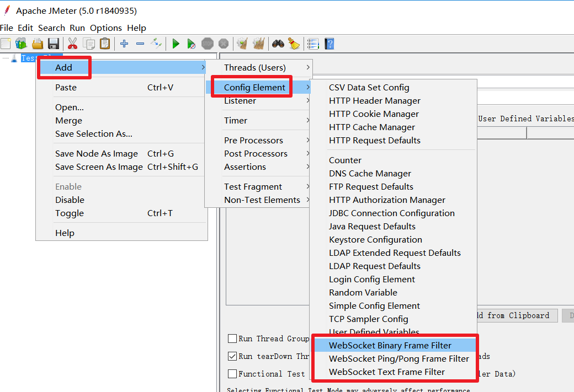Click the Function Helper list icon

click(x=313, y=44)
